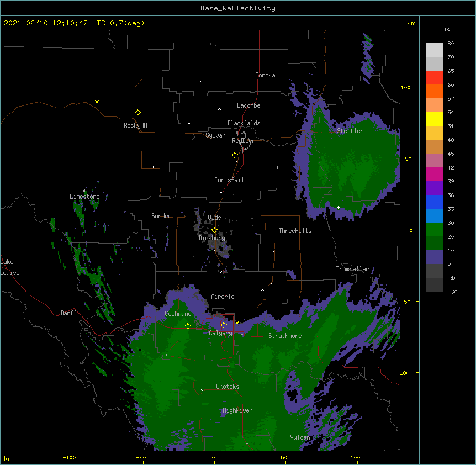Click the Okotoks town label

228,387
